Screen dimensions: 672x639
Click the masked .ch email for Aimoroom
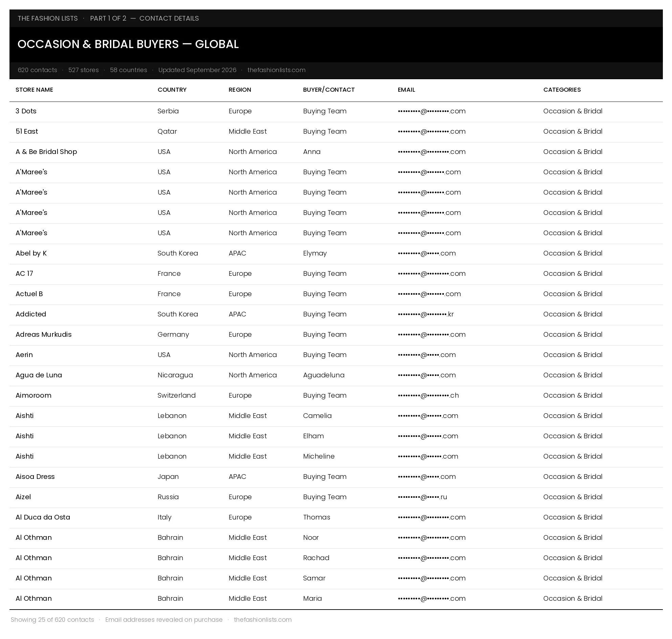[428, 395]
